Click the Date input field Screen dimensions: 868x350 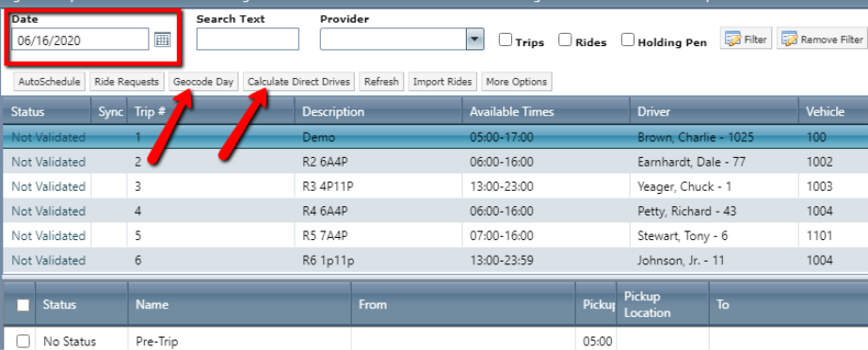coord(80,40)
